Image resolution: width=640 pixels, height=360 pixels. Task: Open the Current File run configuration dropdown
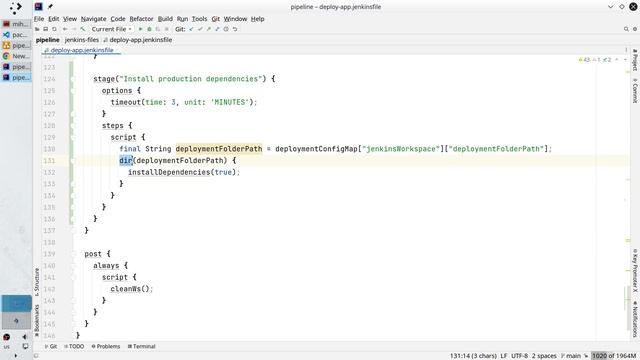tap(111, 29)
